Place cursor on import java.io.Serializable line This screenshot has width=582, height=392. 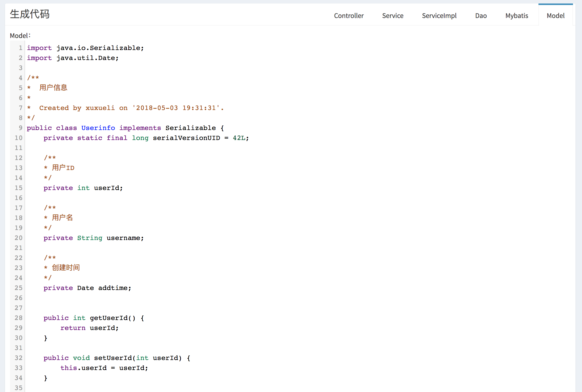click(85, 48)
